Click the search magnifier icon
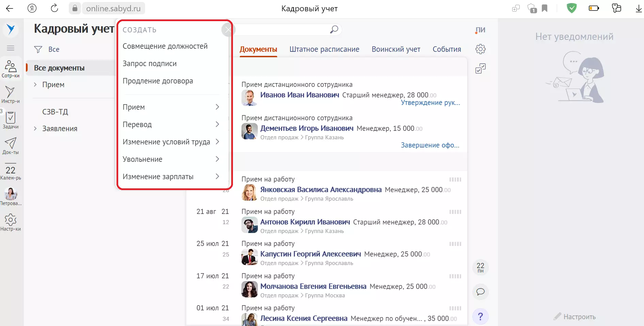Image resolution: width=644 pixels, height=326 pixels. tap(334, 30)
